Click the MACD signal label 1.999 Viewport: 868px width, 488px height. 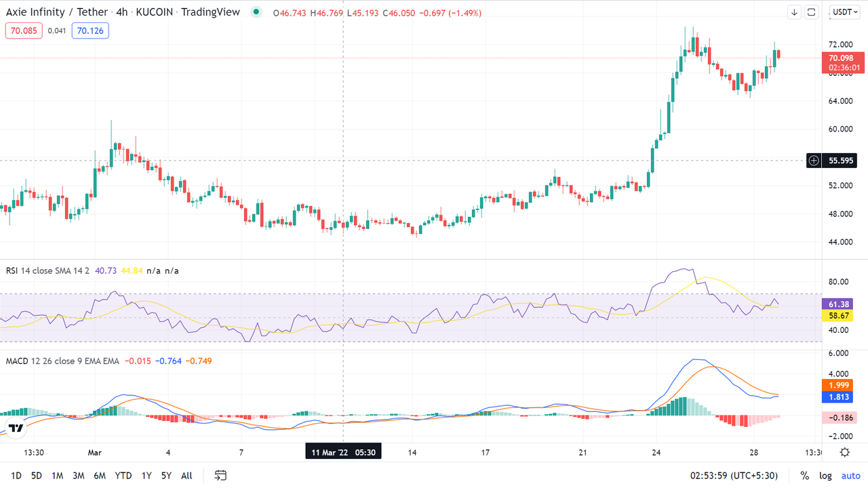[839, 385]
